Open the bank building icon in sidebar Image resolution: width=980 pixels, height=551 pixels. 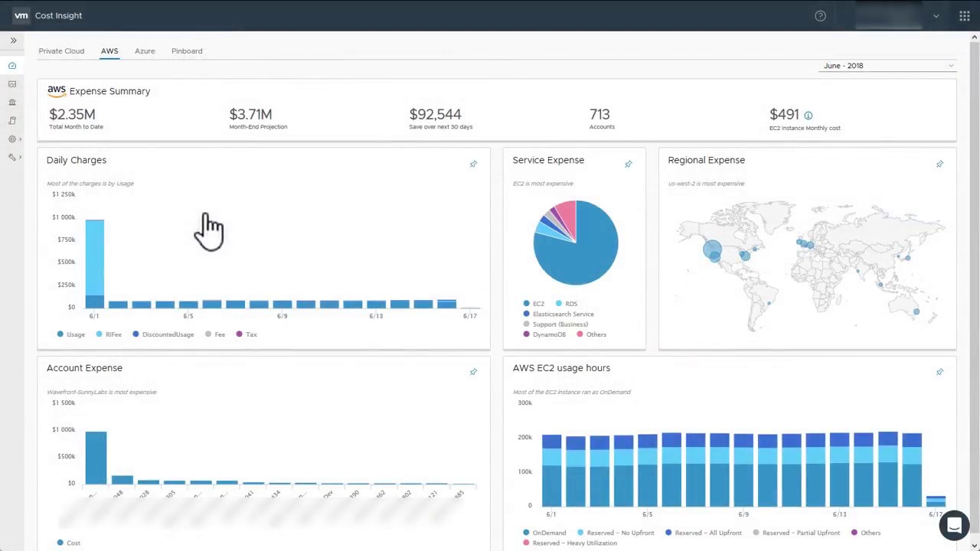point(12,103)
